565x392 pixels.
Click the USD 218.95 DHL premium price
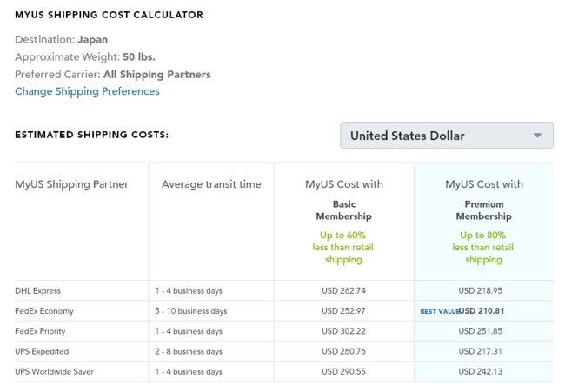click(483, 290)
